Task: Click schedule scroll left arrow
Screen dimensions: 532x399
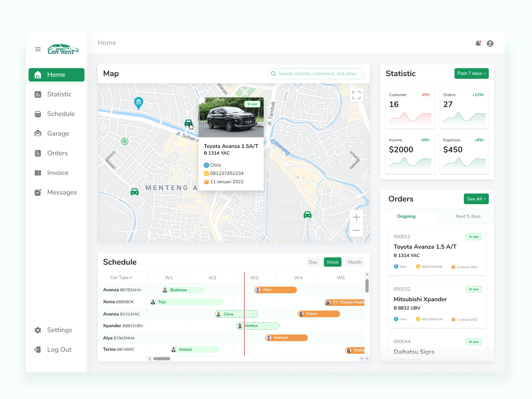Action: coord(150,359)
